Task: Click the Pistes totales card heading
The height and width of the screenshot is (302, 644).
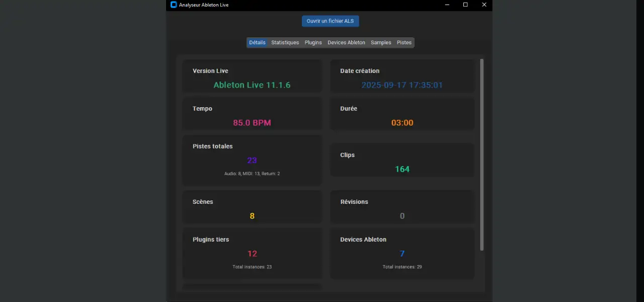Action: 213,146
